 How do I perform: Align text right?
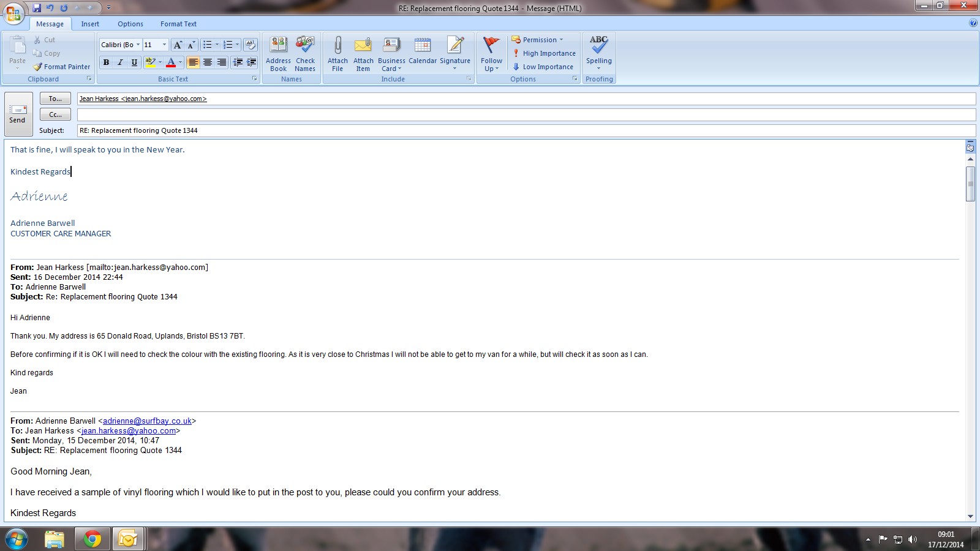222,62
